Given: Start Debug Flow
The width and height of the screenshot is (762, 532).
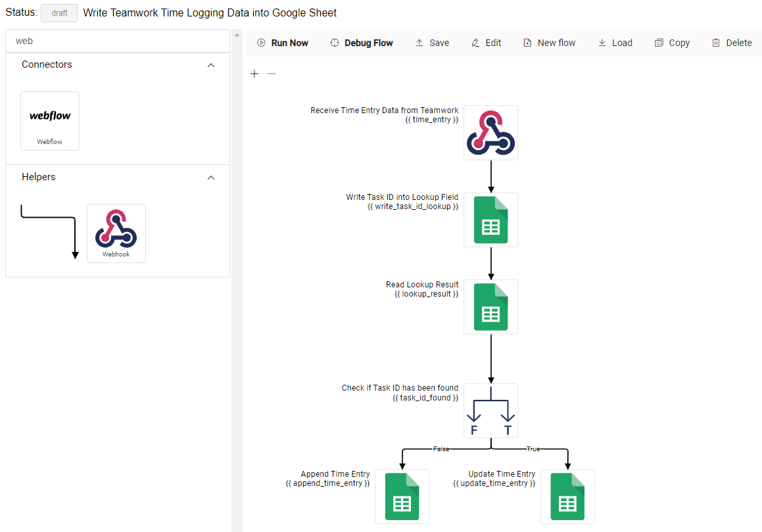Looking at the screenshot, I should (x=362, y=43).
